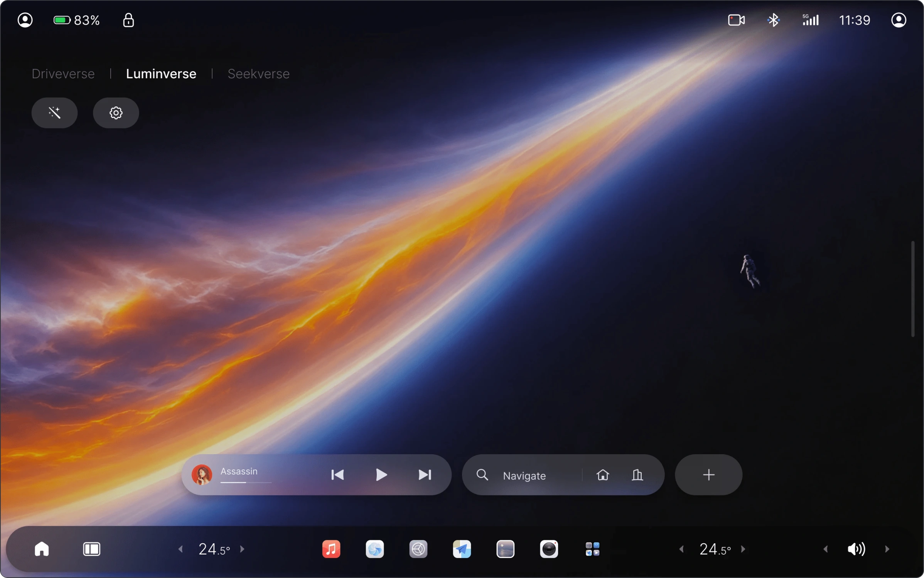This screenshot has width=924, height=578.
Task: Skip to previous track
Action: (x=337, y=475)
